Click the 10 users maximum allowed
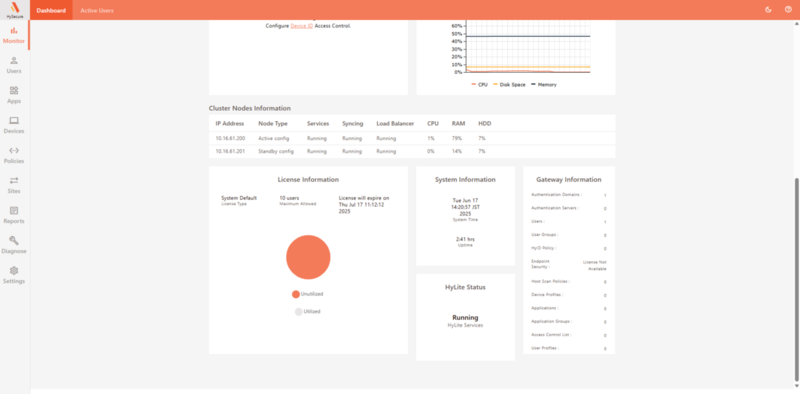 [x=289, y=198]
